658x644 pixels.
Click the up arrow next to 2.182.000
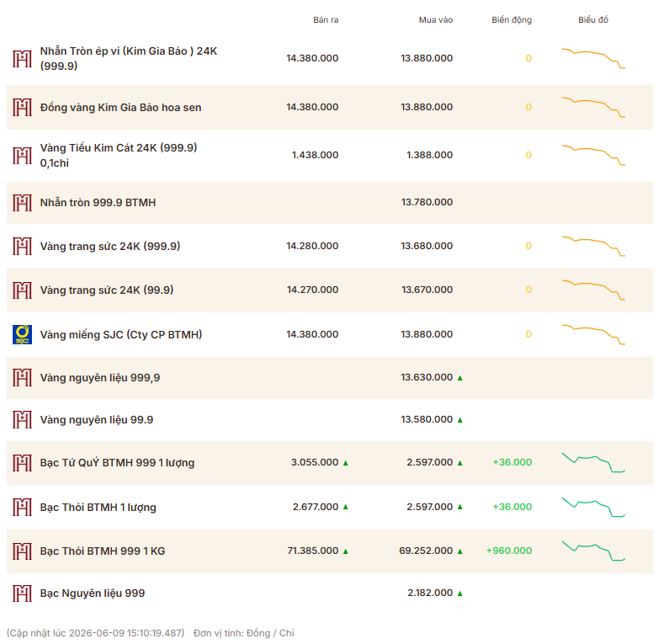[x=460, y=593]
